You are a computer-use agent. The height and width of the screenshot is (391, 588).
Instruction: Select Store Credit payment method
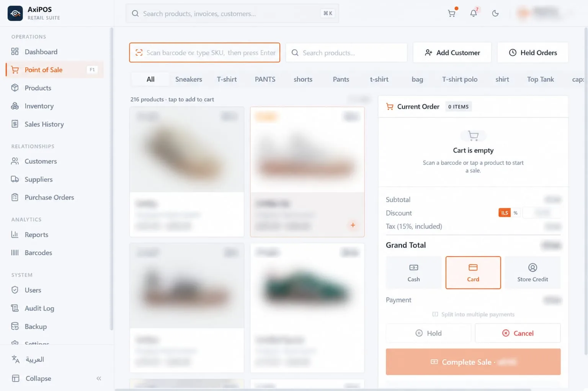[x=532, y=272]
